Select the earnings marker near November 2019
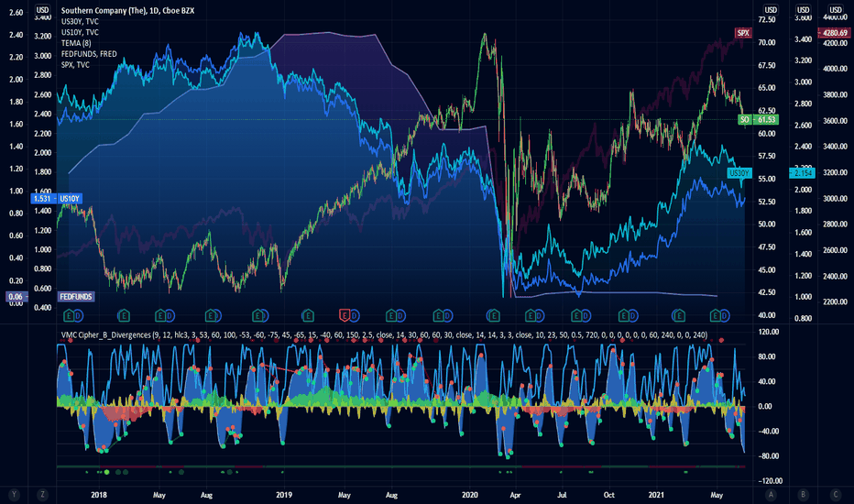 438,315
